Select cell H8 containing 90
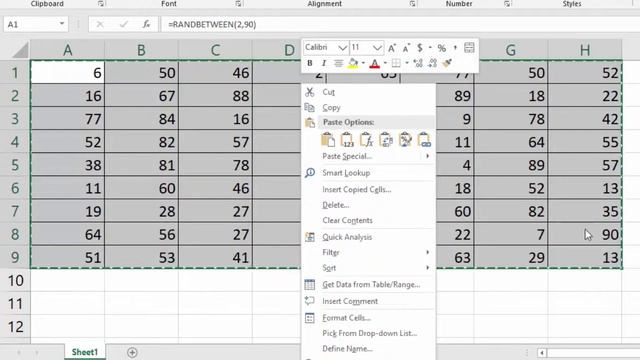This screenshot has height=360, width=640. click(585, 235)
